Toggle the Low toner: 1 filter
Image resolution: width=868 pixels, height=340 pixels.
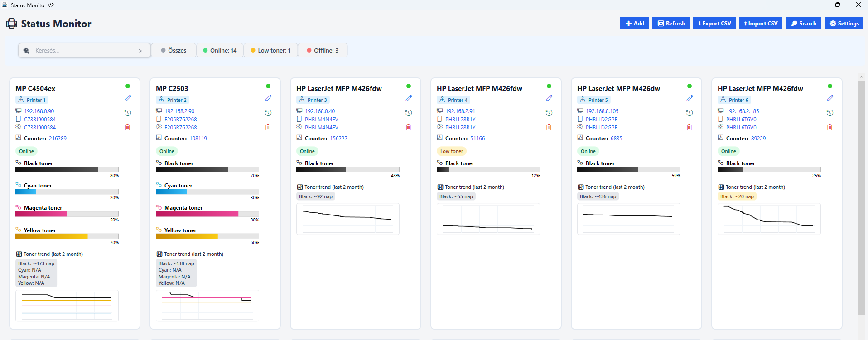point(270,50)
